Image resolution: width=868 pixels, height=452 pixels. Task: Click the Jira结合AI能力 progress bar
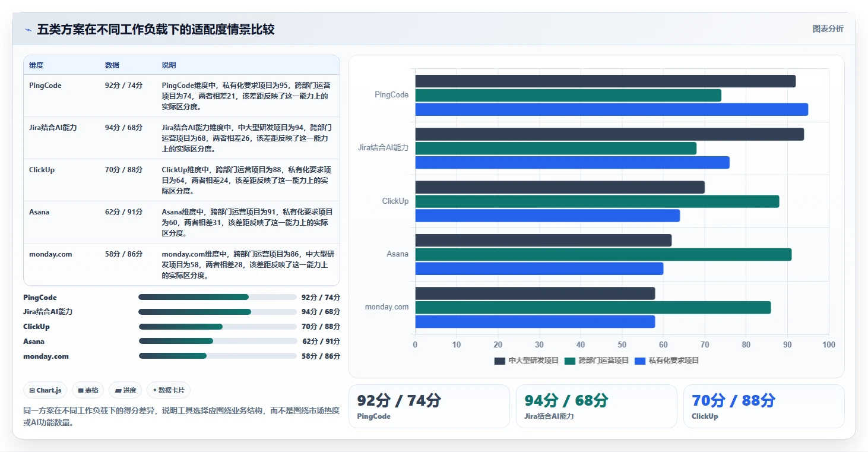tap(217, 312)
